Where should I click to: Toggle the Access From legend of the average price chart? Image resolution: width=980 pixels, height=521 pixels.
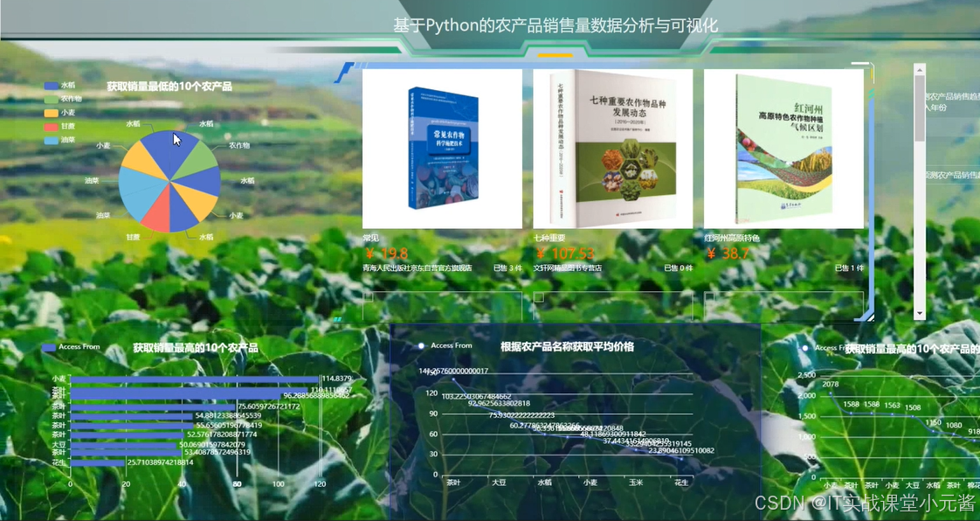pos(445,345)
